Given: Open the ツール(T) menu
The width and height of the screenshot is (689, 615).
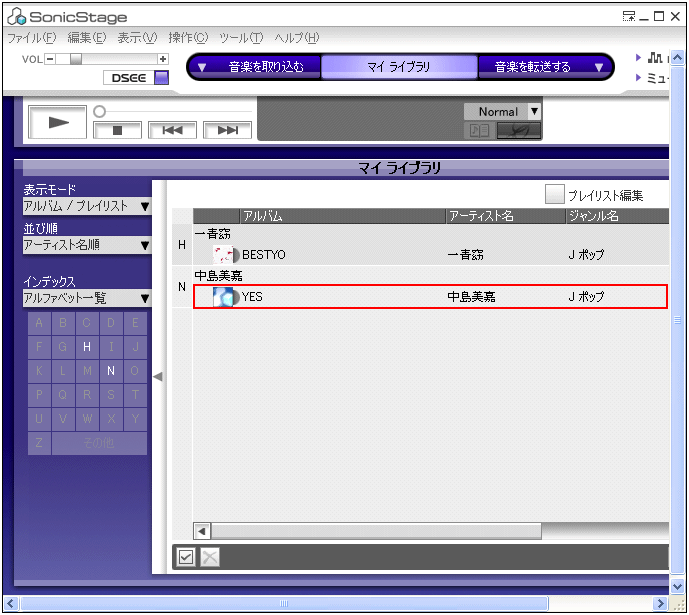Looking at the screenshot, I should pos(241,38).
